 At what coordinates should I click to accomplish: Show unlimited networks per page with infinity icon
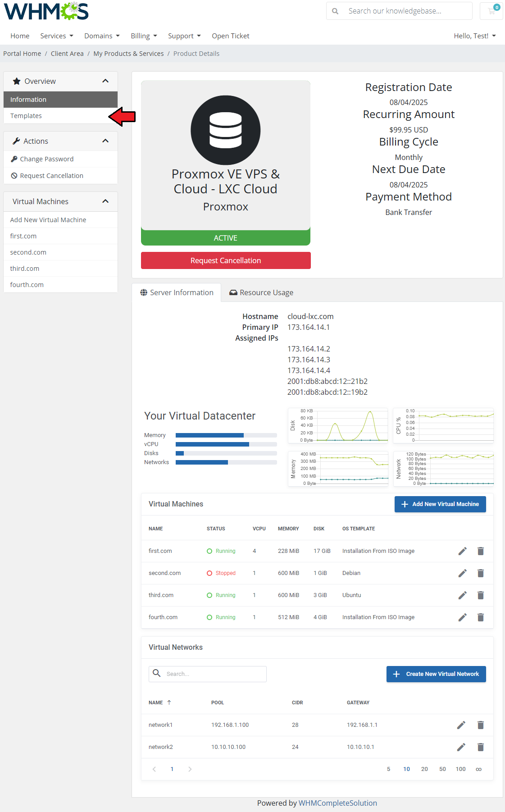(478, 769)
